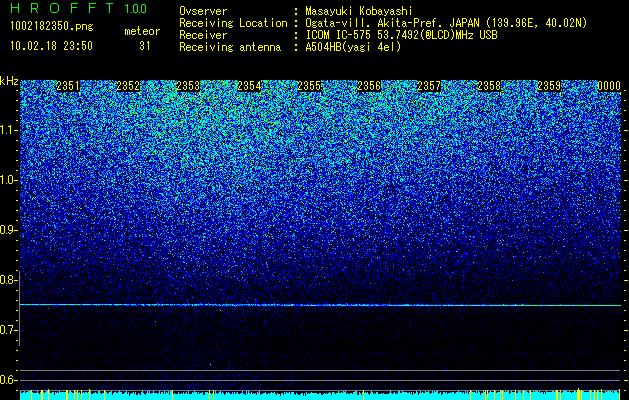Click the Ovserver field label
Screen dimensions: 629x400
(x=203, y=12)
